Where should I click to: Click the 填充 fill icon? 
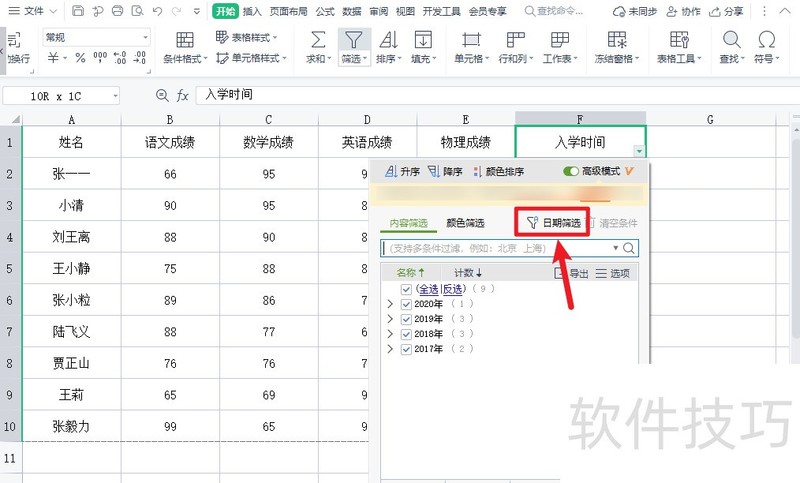coord(423,40)
